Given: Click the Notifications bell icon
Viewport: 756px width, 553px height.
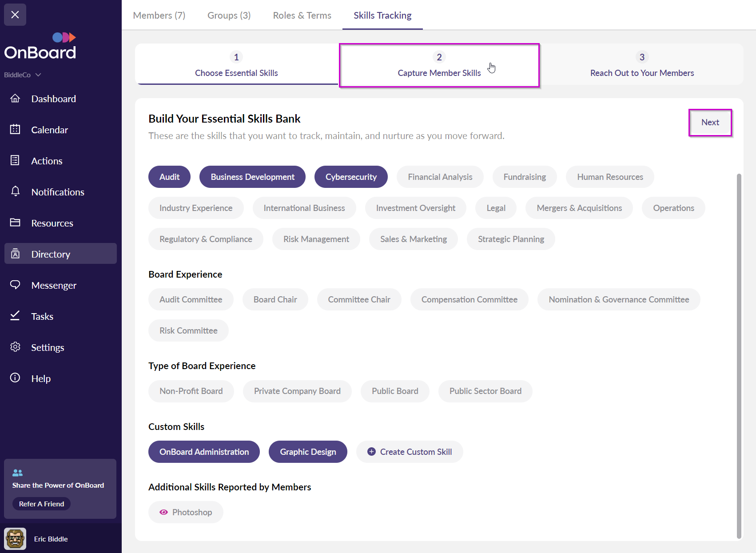Looking at the screenshot, I should [x=15, y=191].
